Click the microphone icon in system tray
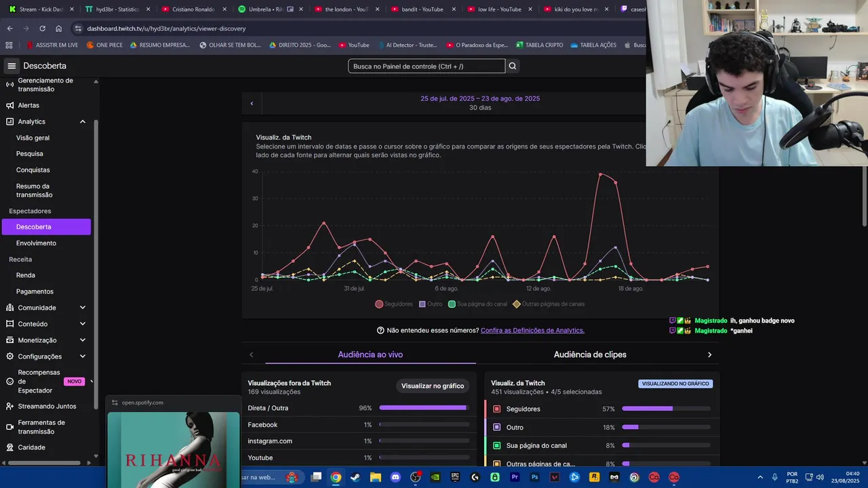 [x=774, y=477]
